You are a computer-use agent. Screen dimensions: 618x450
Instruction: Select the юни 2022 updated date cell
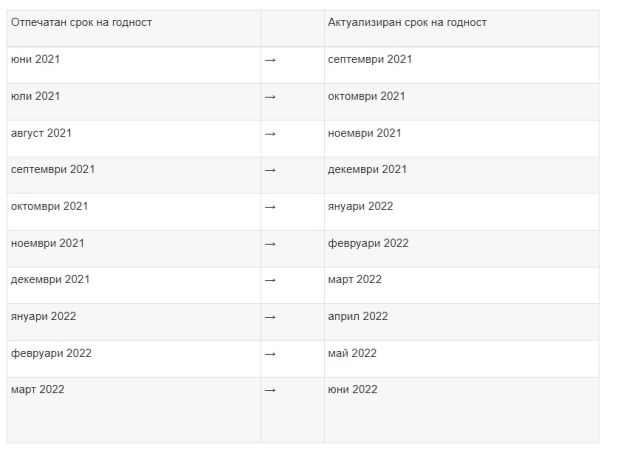click(x=353, y=390)
